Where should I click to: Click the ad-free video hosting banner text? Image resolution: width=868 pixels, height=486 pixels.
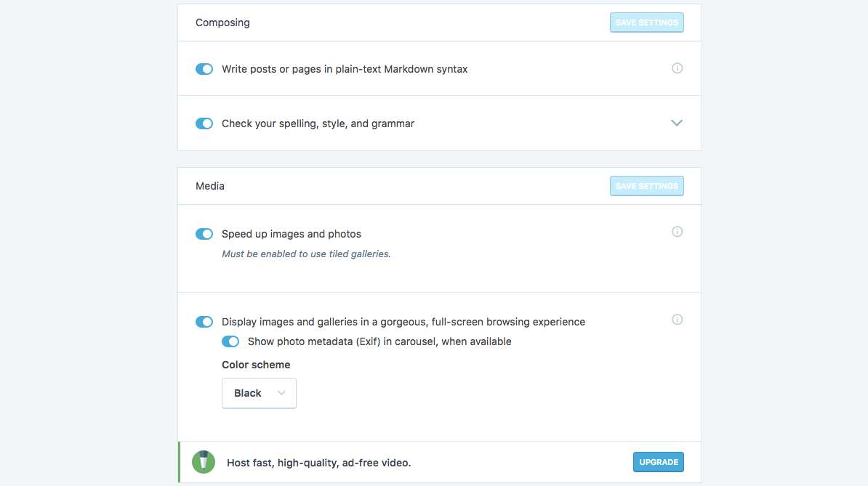[x=319, y=463]
